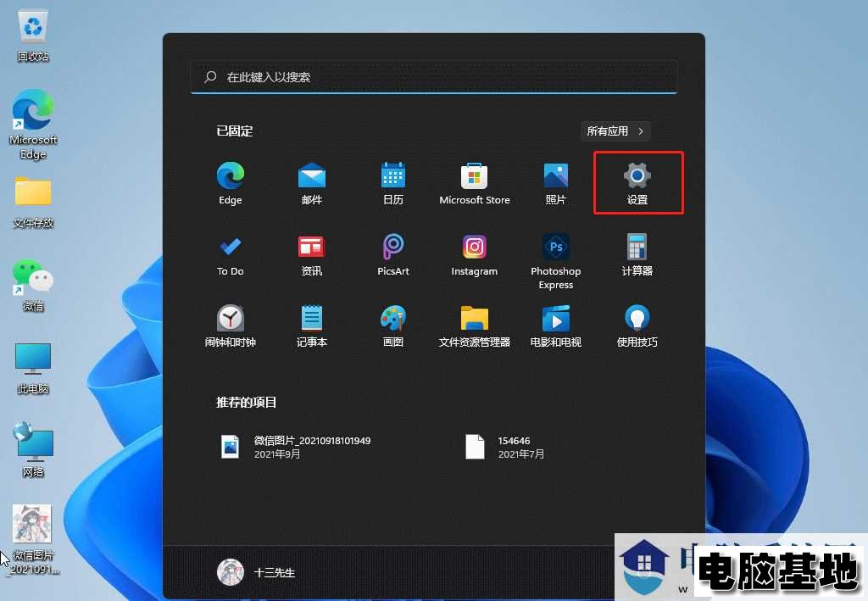Launch the To Do app
868x601 pixels.
231,255
